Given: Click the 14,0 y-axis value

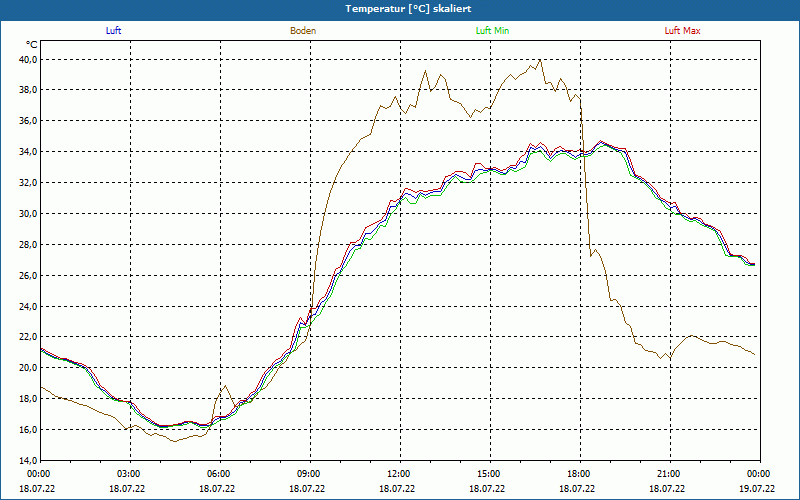Looking at the screenshot, I should point(27,460).
